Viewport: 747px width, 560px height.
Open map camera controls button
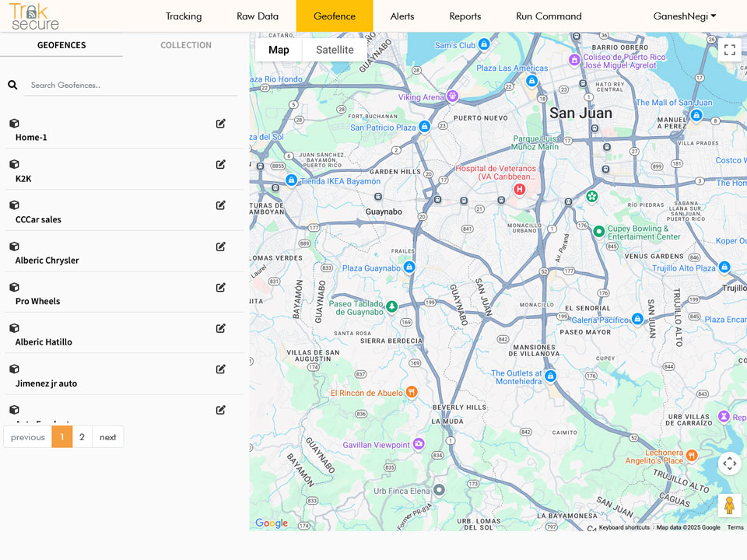(729, 464)
